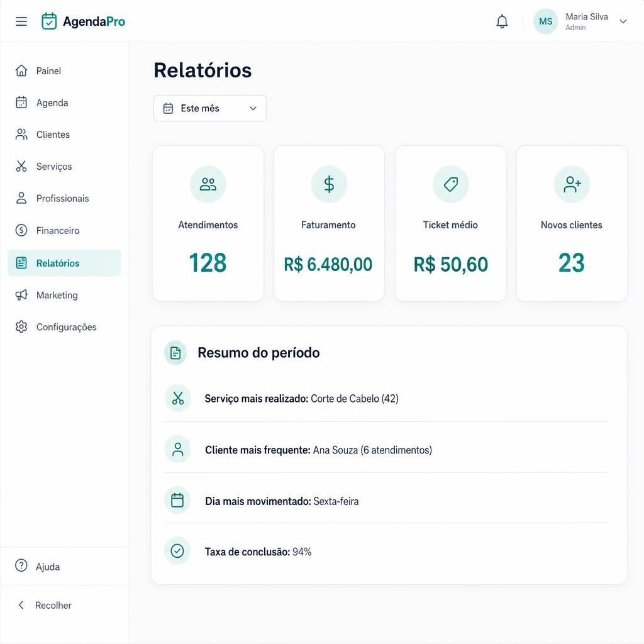
Task: Click the Atendimentos value 128
Action: tap(208, 263)
